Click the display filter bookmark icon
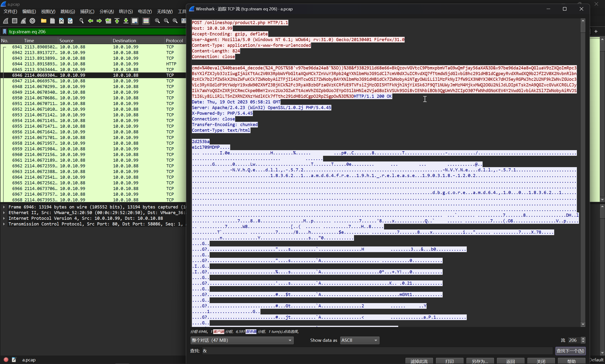Screen dimensions: 605x364 (4, 32)
